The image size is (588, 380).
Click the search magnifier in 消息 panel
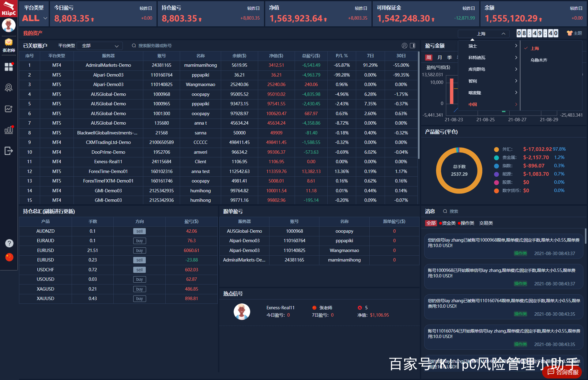click(x=445, y=211)
